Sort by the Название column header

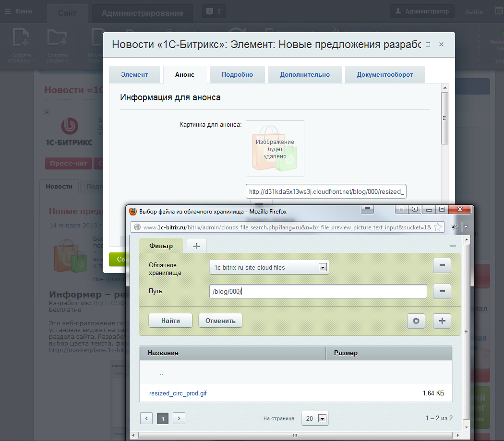coord(233,353)
